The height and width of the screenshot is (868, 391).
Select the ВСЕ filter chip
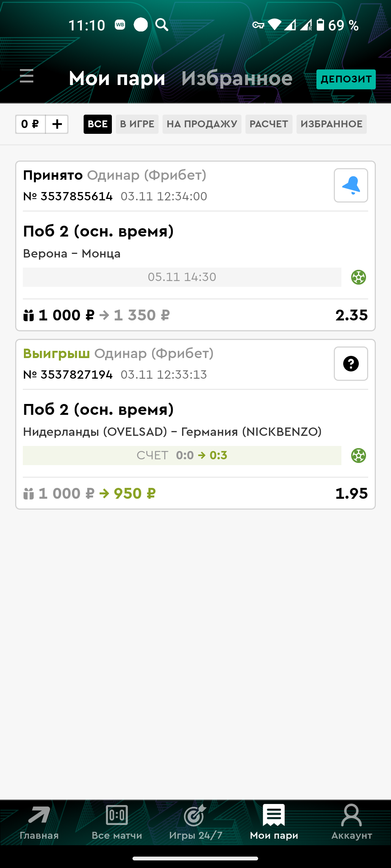(x=98, y=124)
